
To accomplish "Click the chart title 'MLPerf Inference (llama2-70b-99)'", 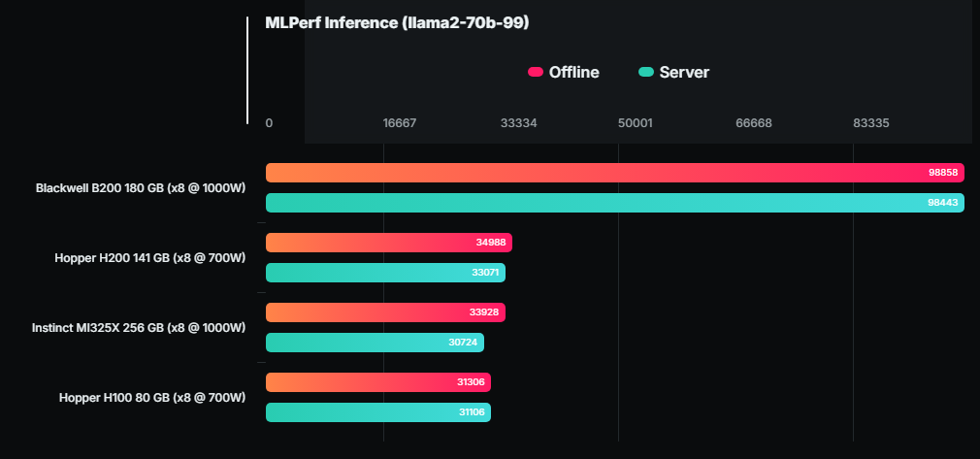I will 397,23.
